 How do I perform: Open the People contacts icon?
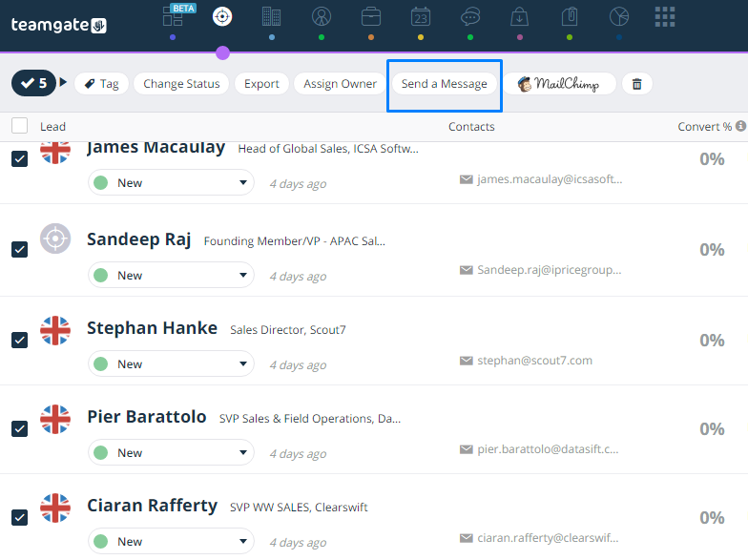click(x=322, y=17)
